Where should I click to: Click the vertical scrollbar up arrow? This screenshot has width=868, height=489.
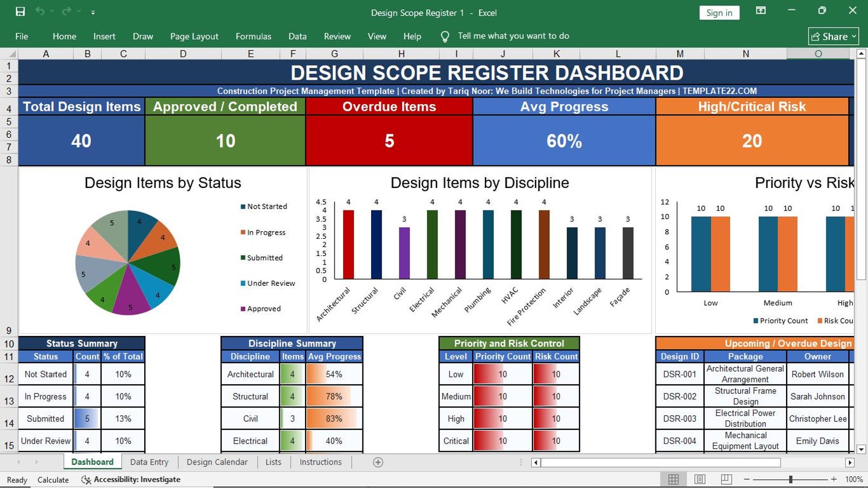coord(861,54)
